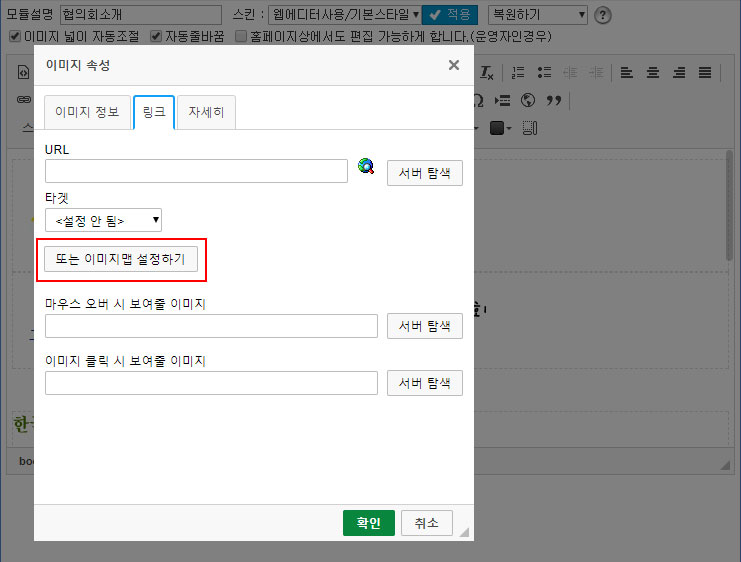Screen dimensions: 741x562
Task: Open the background color swatch picker
Action: 501,128
